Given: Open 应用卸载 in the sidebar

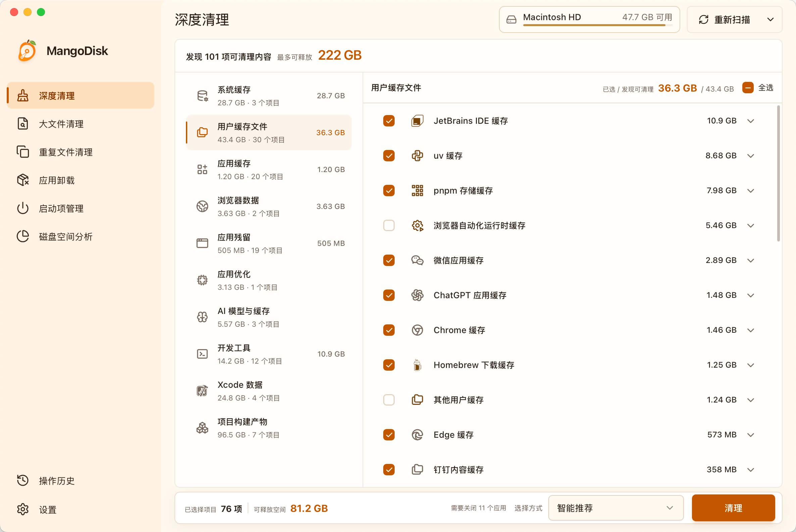Looking at the screenshot, I should click(81, 180).
